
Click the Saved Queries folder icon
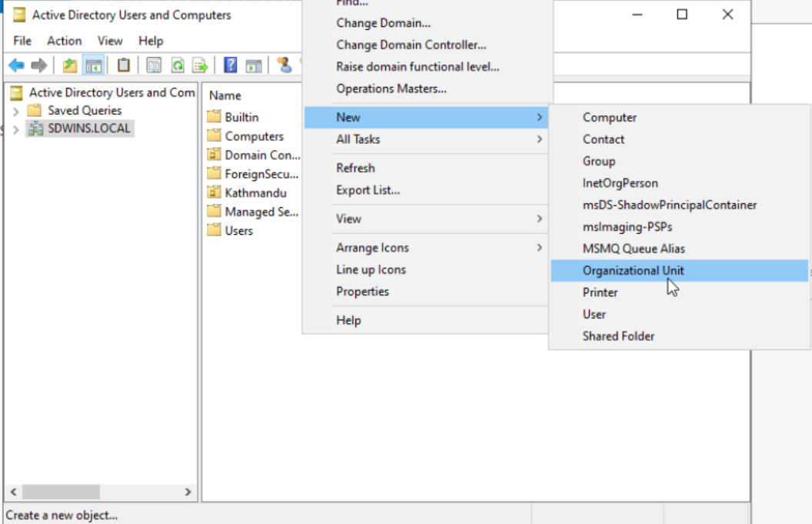(35, 110)
